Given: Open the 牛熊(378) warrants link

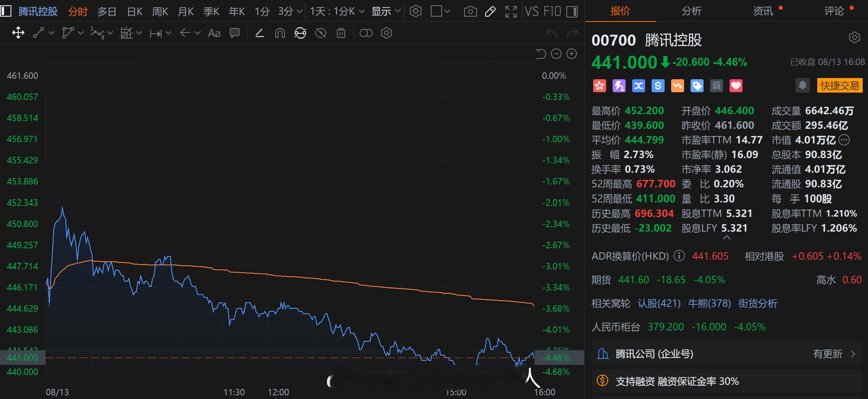Looking at the screenshot, I should 709,304.
